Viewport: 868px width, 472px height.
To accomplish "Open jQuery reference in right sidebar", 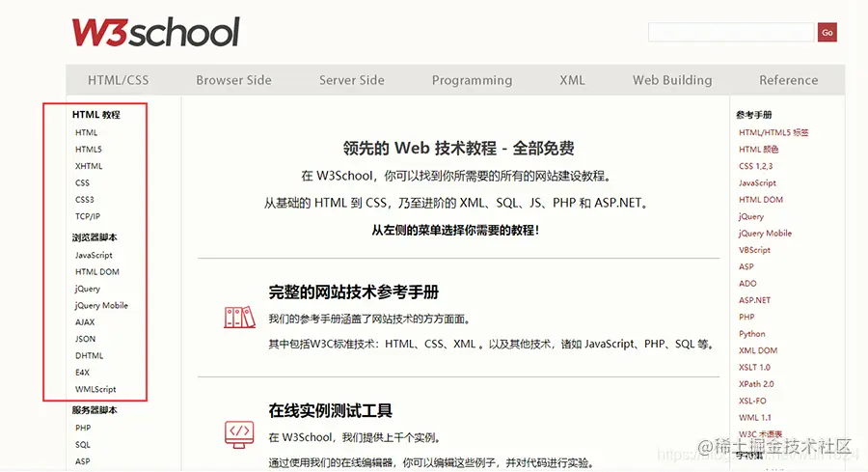I will [751, 216].
